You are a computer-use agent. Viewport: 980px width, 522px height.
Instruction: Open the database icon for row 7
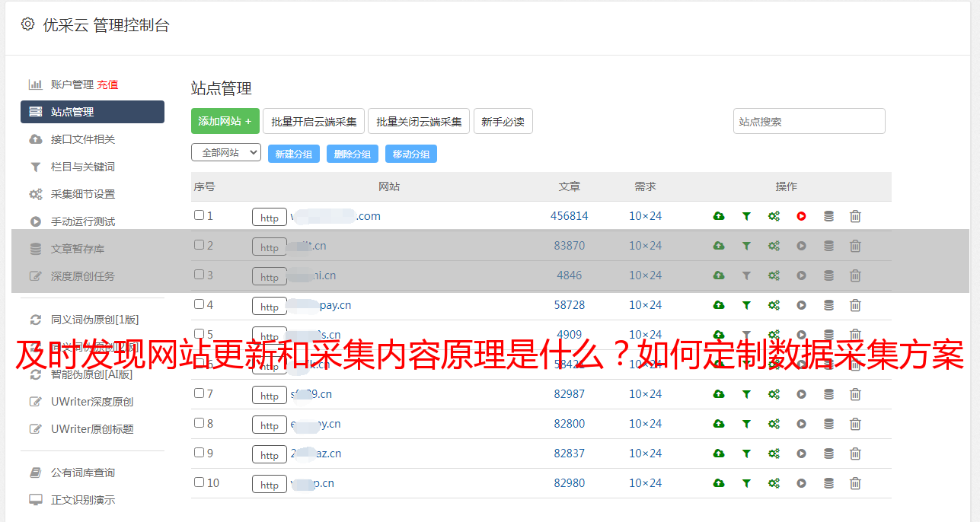point(828,394)
